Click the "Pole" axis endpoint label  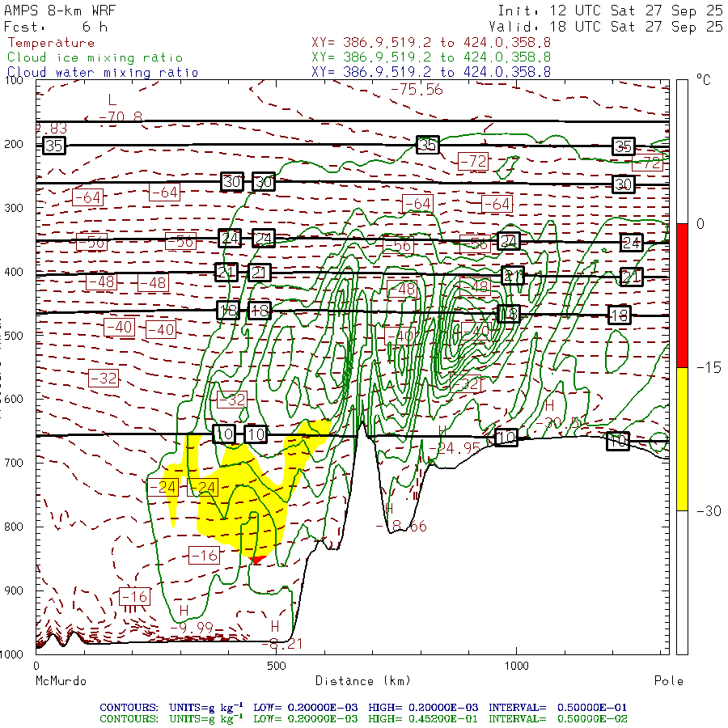[669, 681]
